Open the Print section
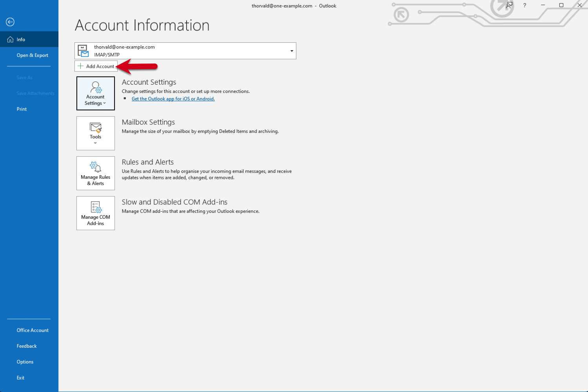The width and height of the screenshot is (588, 392). (22, 109)
